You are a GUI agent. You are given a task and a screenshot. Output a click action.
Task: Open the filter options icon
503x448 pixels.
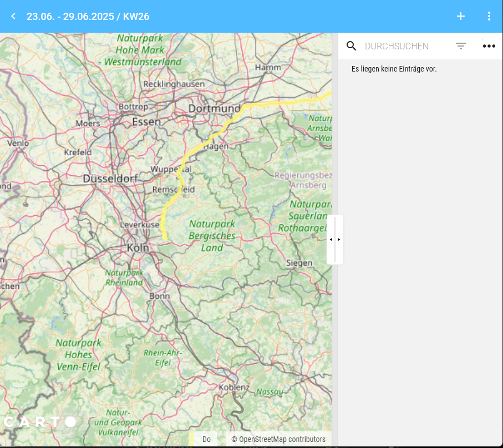tap(461, 46)
